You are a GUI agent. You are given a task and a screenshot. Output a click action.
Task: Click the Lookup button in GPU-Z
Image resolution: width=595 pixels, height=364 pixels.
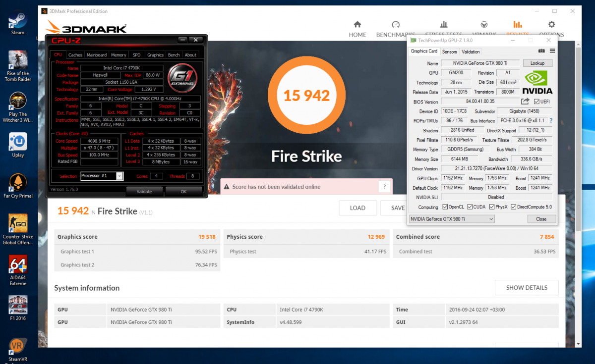pos(537,63)
